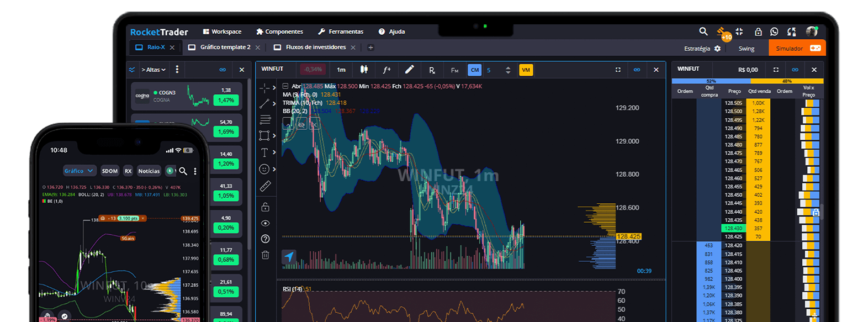Image resolution: width=868 pixels, height=322 pixels.
Task: Open the Workspace menu
Action: click(x=222, y=31)
